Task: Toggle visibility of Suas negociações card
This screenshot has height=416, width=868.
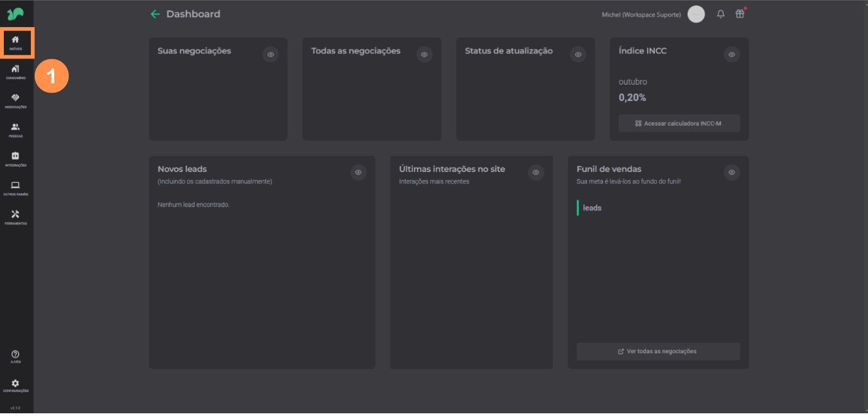Action: point(271,54)
